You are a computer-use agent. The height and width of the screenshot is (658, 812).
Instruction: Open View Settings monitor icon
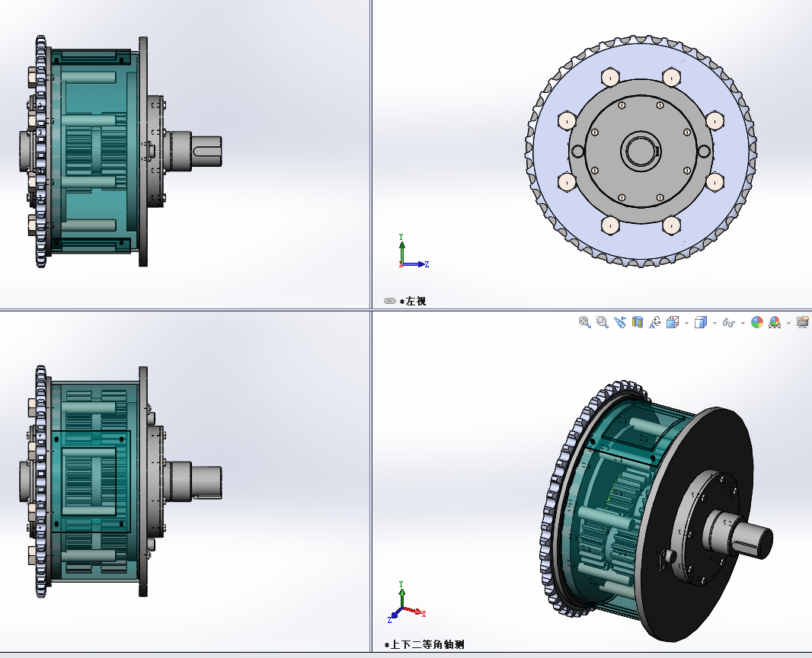pos(803,323)
